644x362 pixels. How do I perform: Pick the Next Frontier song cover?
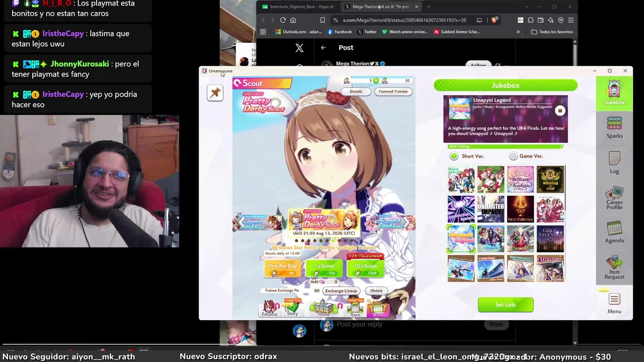pyautogui.click(x=520, y=209)
